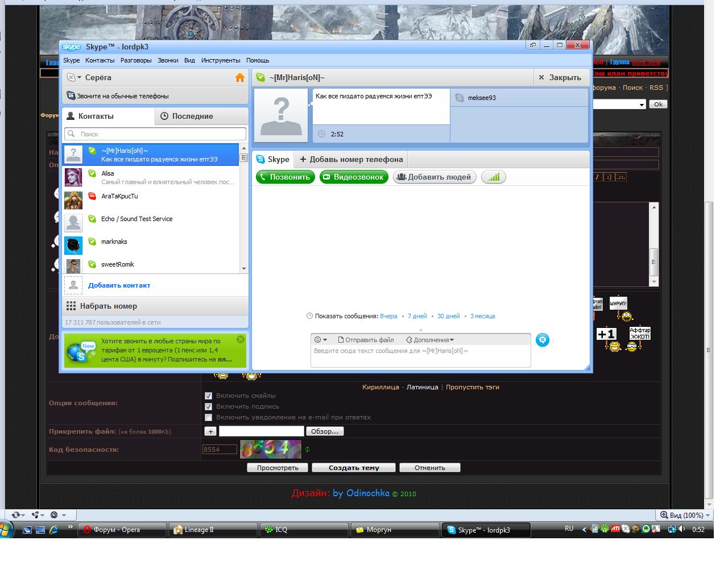Show messages from 3 месяца
Image resolution: width=728 pixels, height=582 pixels.
coord(482,316)
